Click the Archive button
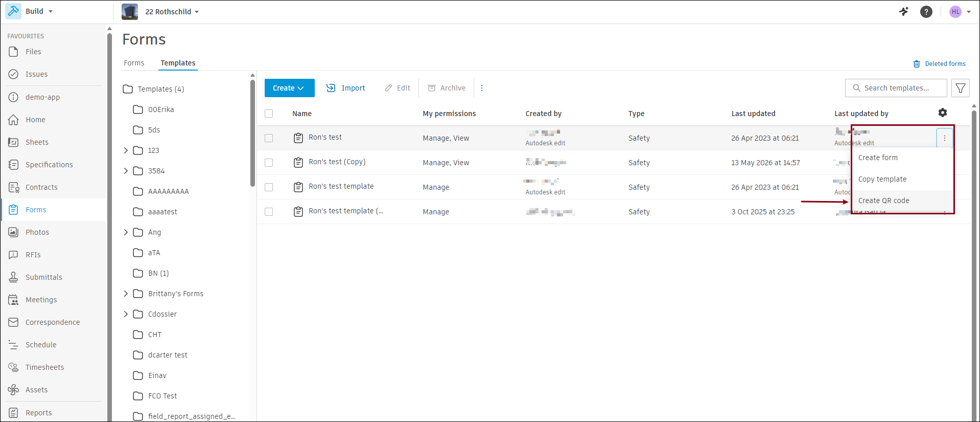This screenshot has height=422, width=980. tap(447, 88)
